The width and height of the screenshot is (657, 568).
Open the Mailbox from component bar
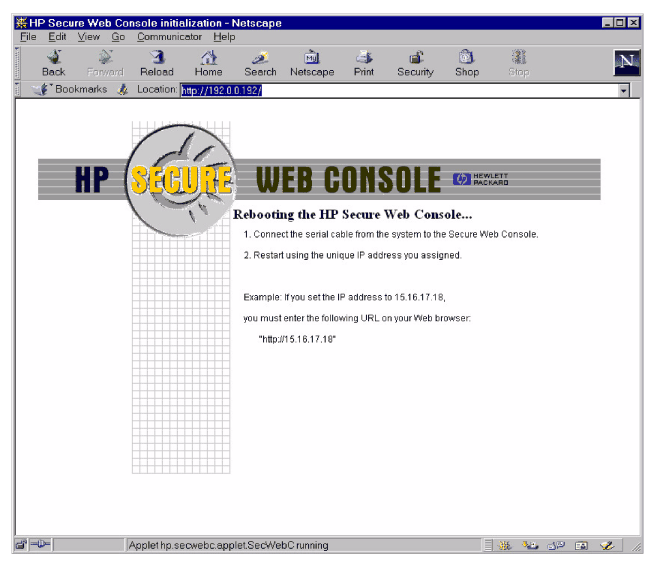530,545
